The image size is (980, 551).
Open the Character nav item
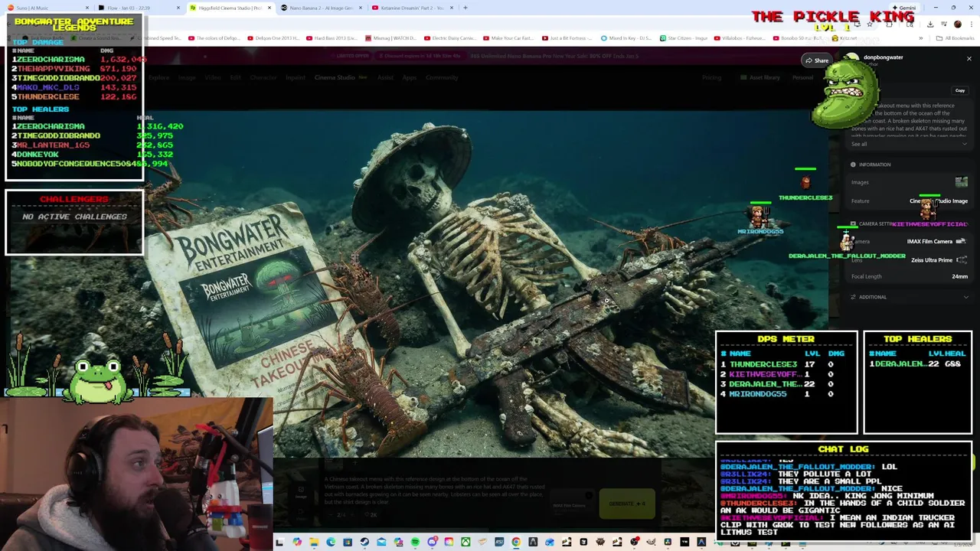point(263,77)
